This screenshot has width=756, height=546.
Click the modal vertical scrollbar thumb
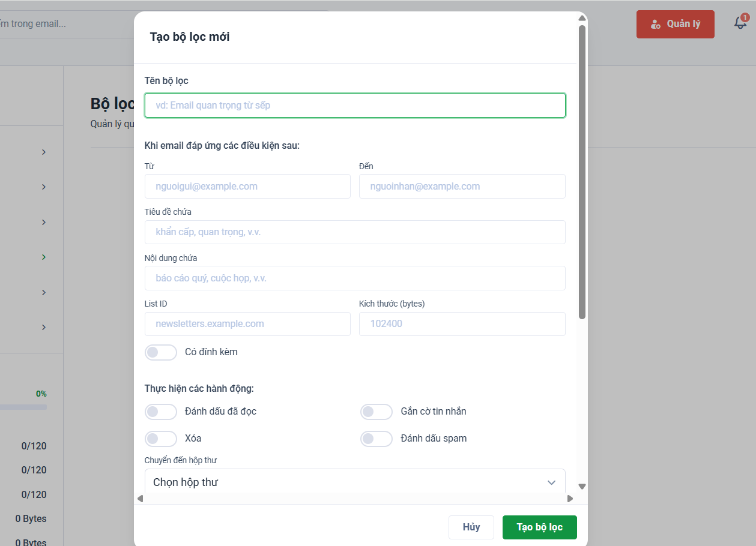pos(582,172)
